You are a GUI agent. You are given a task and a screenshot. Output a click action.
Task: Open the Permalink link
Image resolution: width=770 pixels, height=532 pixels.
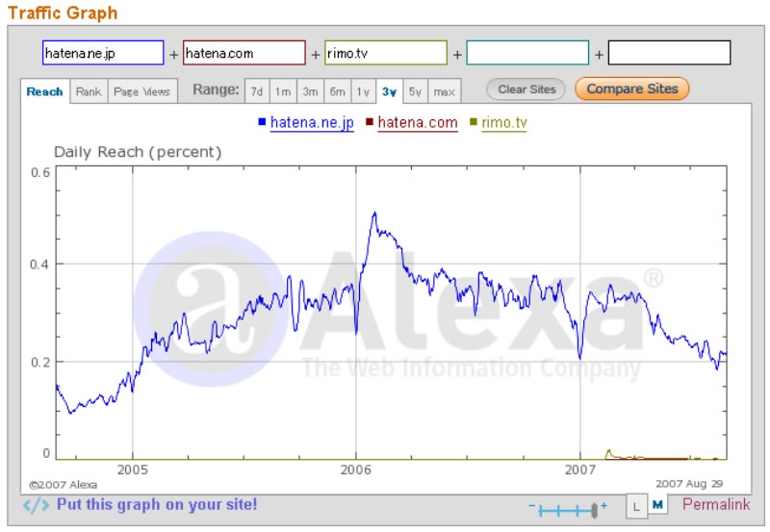click(x=715, y=504)
